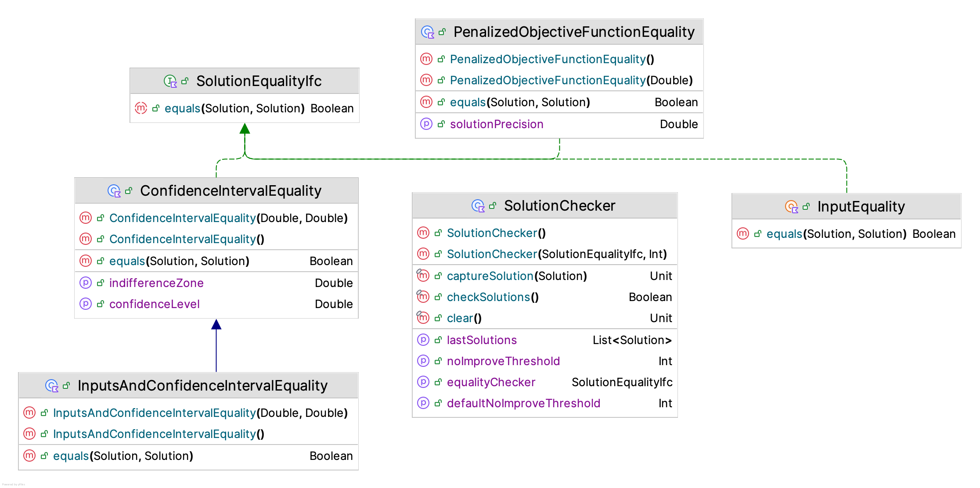980x488 pixels.
Task: Click property icon beside noImproveThreshold
Action: pyautogui.click(x=423, y=361)
